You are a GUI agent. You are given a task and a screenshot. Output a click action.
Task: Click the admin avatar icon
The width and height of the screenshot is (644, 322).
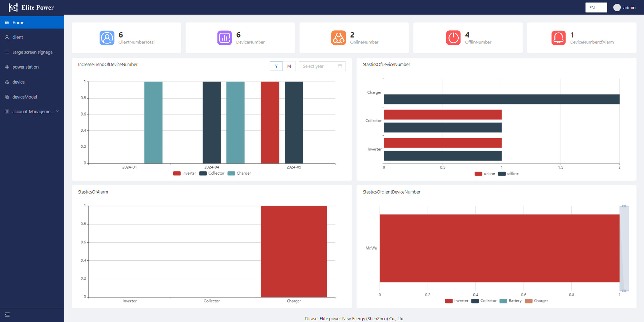[x=617, y=8]
